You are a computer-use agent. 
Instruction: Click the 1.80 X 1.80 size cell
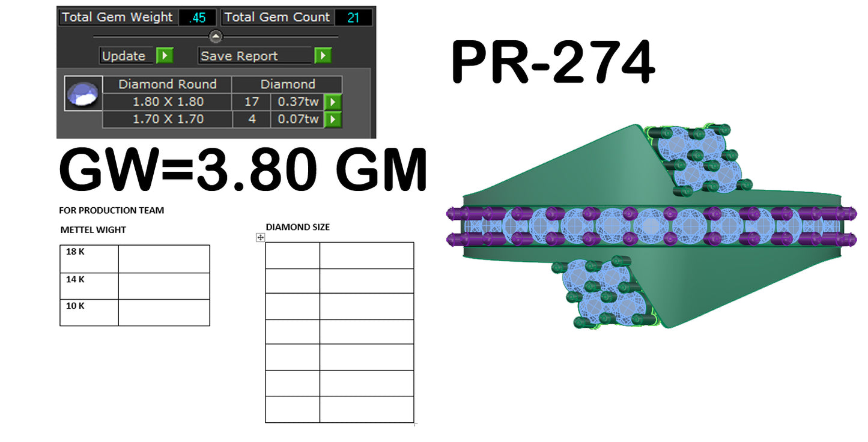coord(167,102)
